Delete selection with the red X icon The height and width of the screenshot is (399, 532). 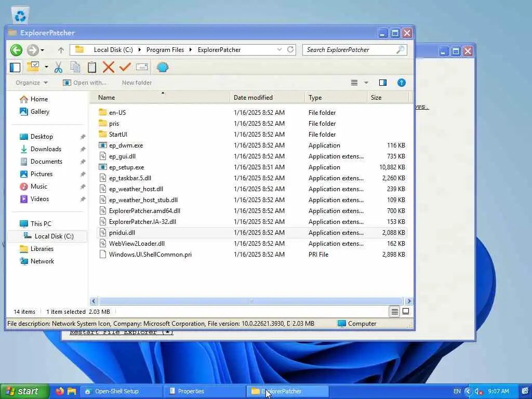coord(109,67)
